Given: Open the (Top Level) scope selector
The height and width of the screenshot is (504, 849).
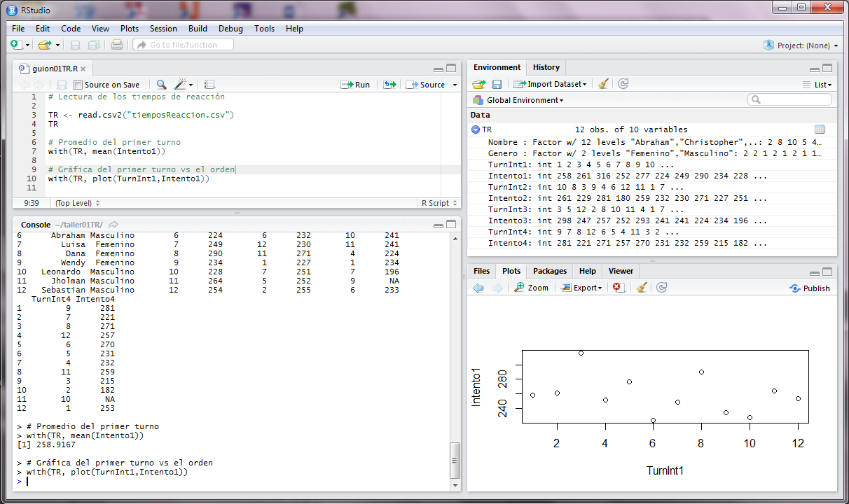Looking at the screenshot, I should [x=78, y=203].
